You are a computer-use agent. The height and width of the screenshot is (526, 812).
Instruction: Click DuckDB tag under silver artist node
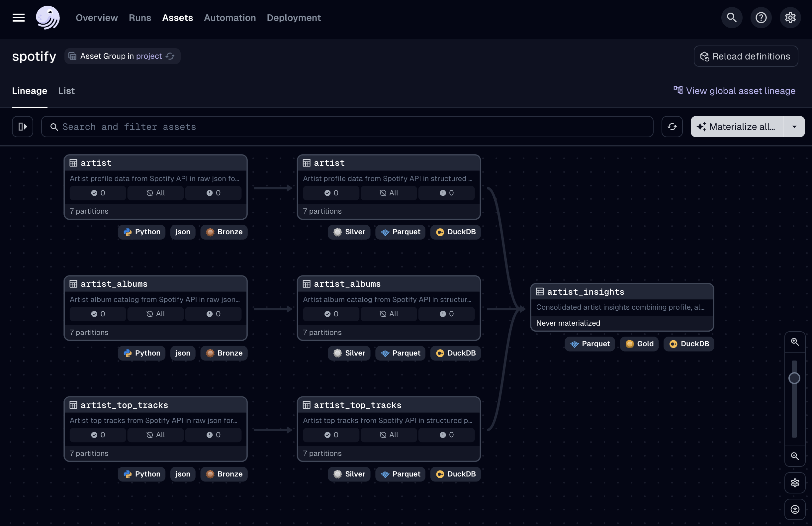(x=455, y=232)
